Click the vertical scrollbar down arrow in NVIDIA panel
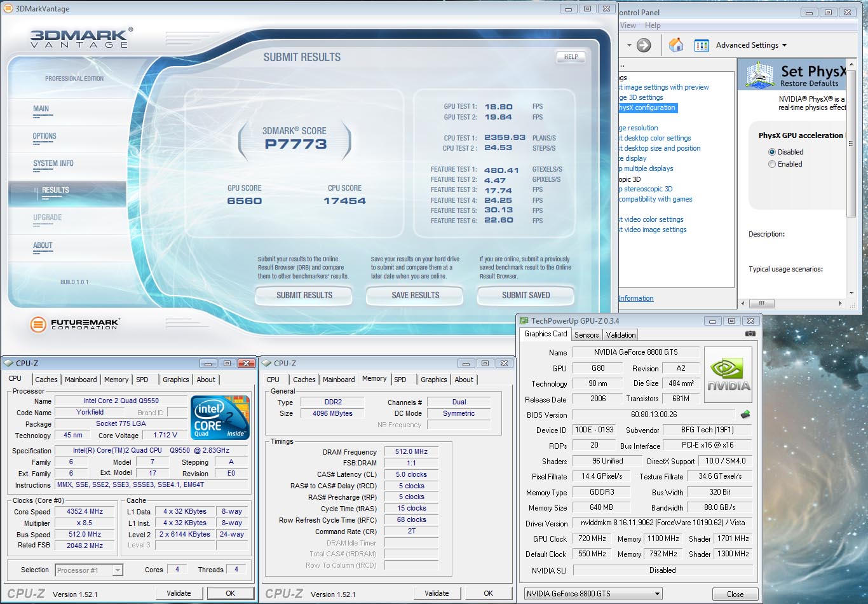 (851, 293)
